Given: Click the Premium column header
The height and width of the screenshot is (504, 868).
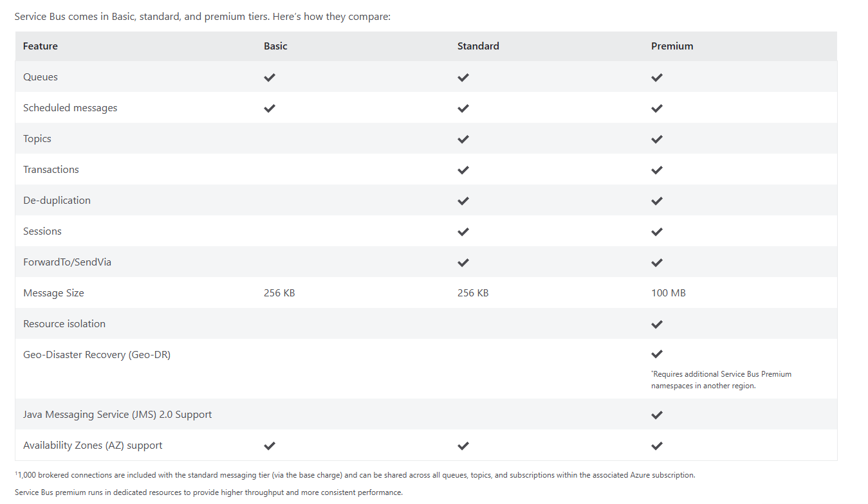Looking at the screenshot, I should point(672,46).
